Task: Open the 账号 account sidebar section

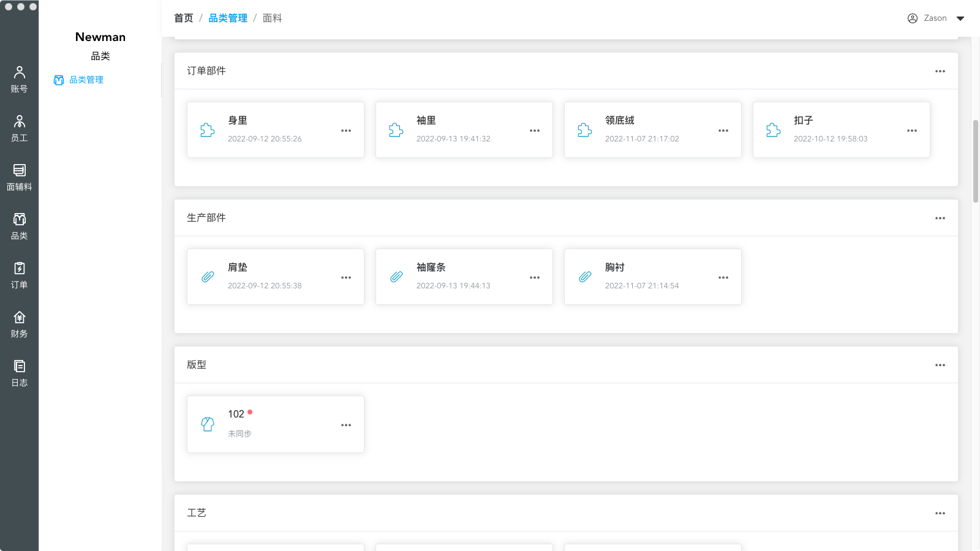Action: 19,80
